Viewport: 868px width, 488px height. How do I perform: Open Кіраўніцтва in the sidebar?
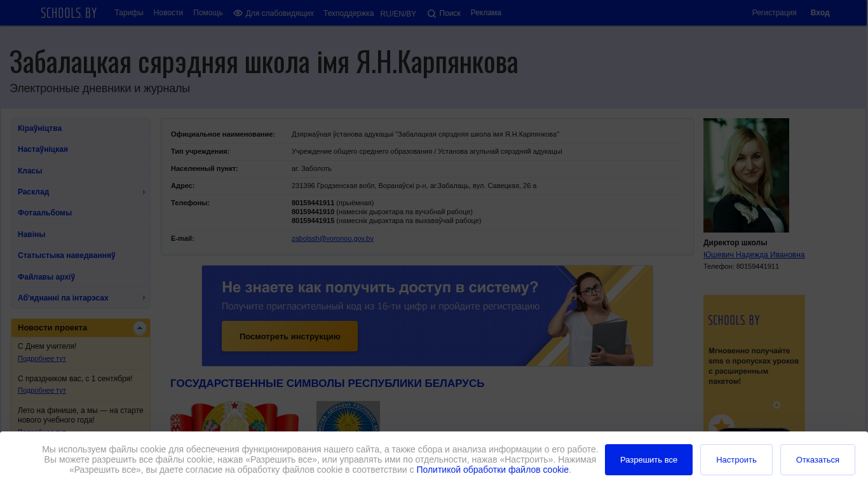pos(81,128)
